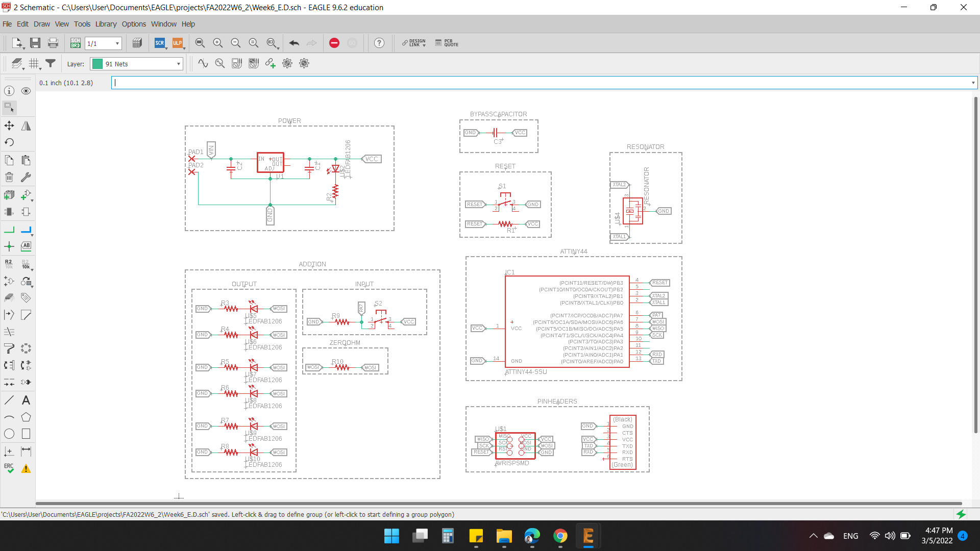Choose the Move tool
The image size is (980, 551).
point(9,126)
